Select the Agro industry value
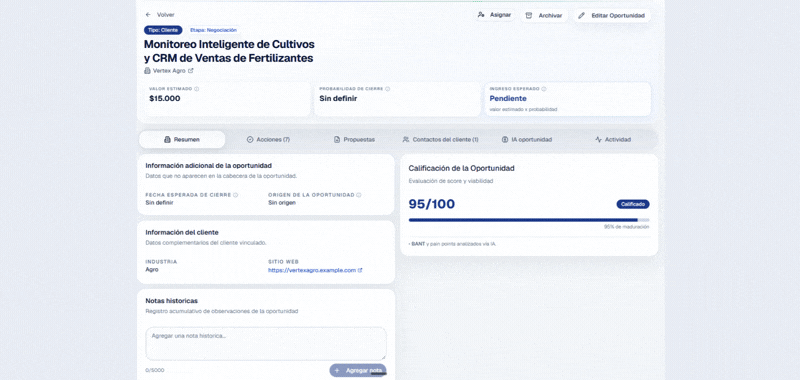 [152, 269]
